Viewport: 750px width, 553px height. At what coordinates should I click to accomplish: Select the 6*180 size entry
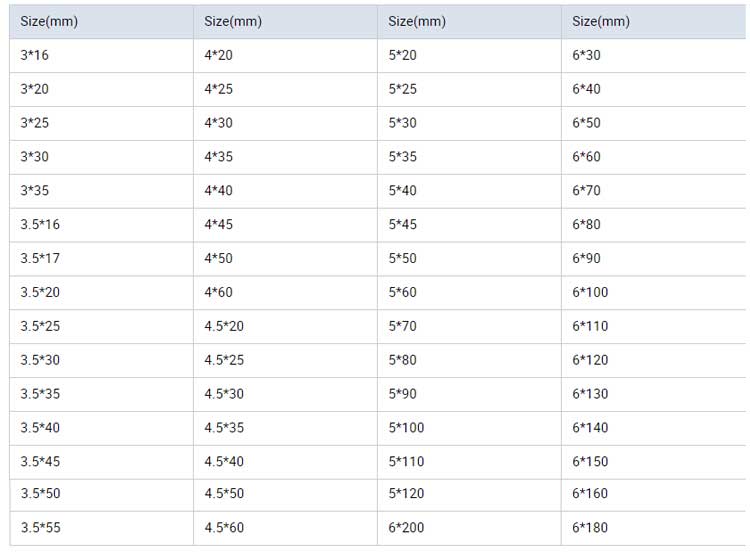pos(590,528)
